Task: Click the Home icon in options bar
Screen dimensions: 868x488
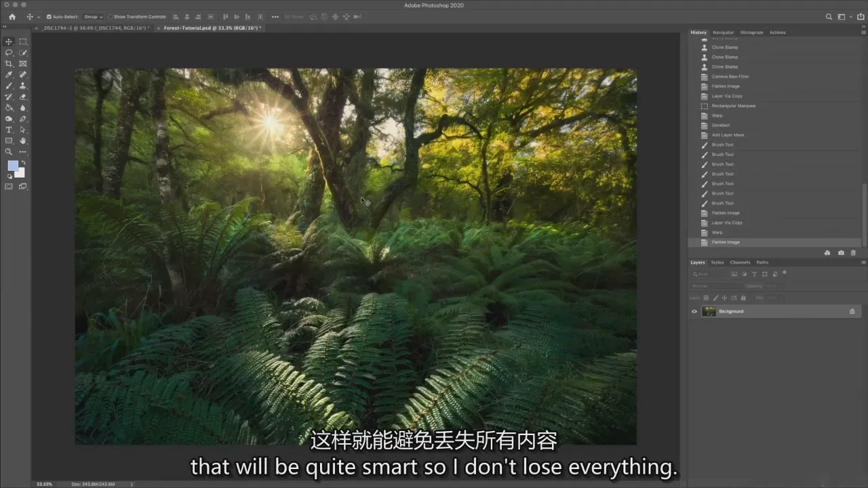Action: (x=12, y=17)
